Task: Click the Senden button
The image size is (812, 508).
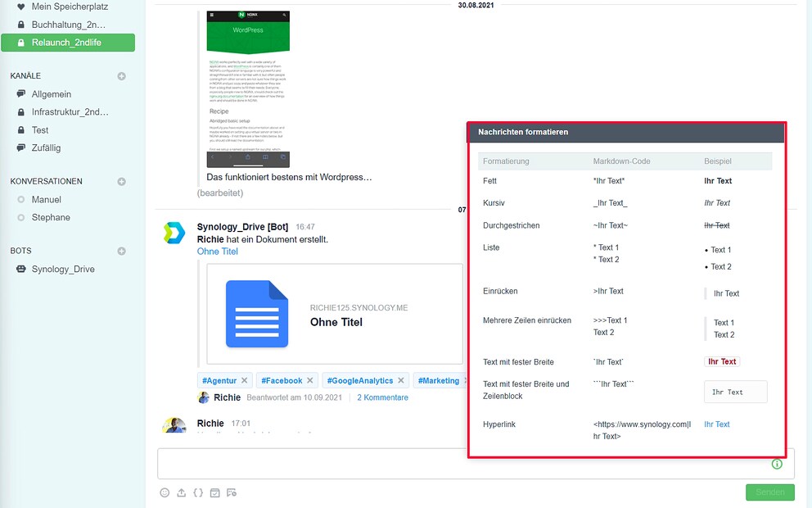Action: pyautogui.click(x=770, y=492)
